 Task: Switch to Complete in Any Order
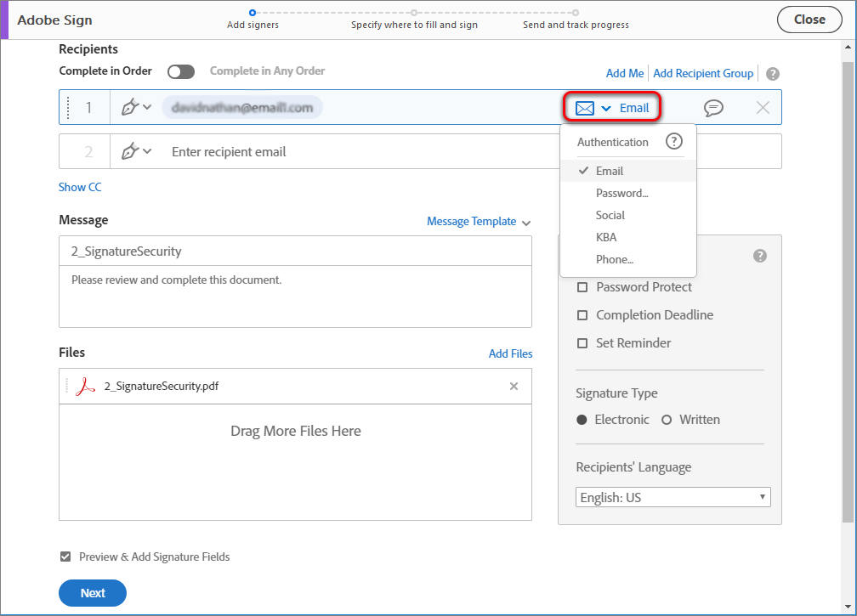click(181, 72)
